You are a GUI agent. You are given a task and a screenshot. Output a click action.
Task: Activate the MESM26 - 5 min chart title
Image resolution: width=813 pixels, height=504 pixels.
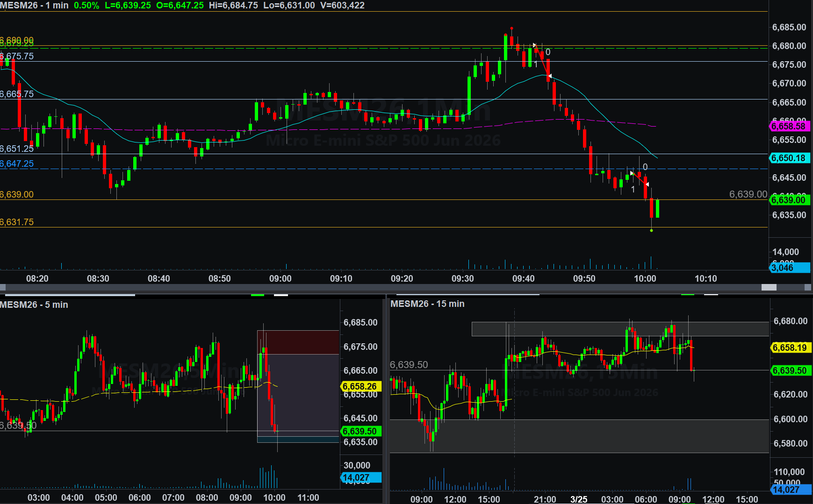(x=34, y=305)
